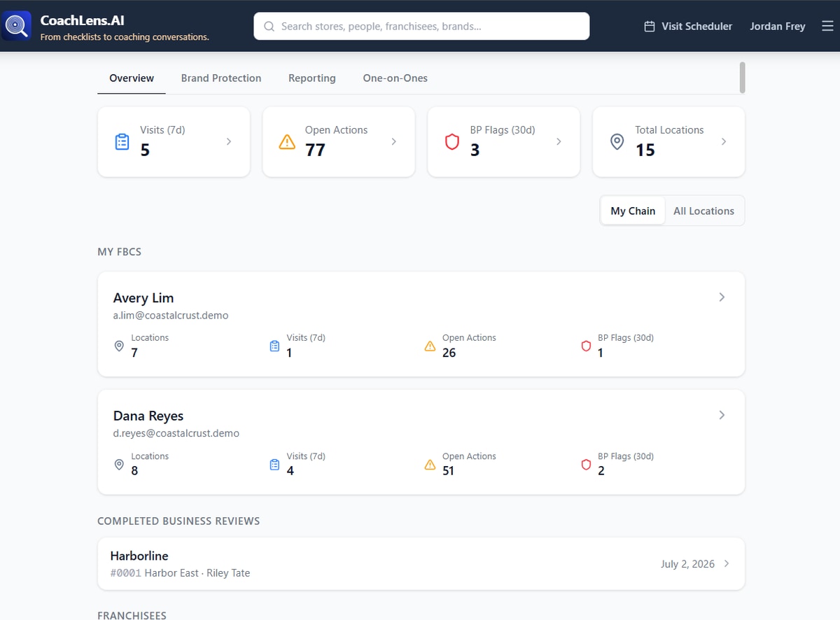Click the July 2, 2026 date
Image resolution: width=840 pixels, height=620 pixels.
(x=687, y=564)
